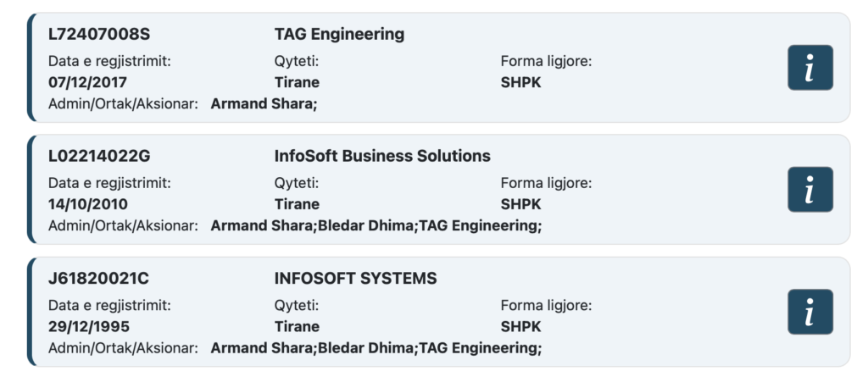Screen dimensions: 868x388
Task: Open info for InfoSoft Business Solutions
Action: [810, 189]
